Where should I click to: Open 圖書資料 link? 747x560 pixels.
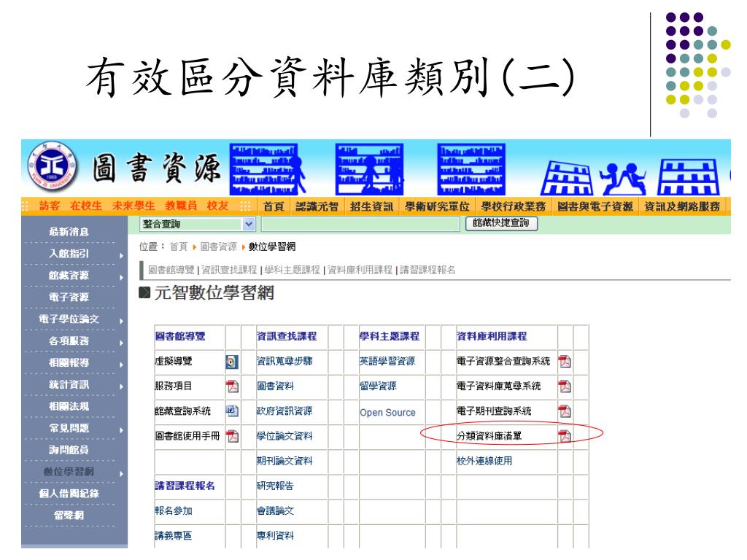(275, 386)
